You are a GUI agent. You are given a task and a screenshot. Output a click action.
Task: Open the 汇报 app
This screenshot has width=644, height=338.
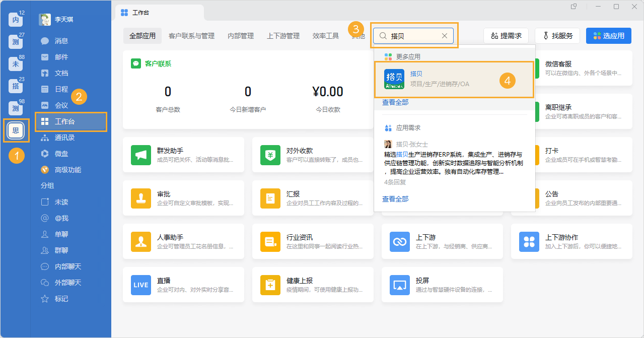[313, 198]
